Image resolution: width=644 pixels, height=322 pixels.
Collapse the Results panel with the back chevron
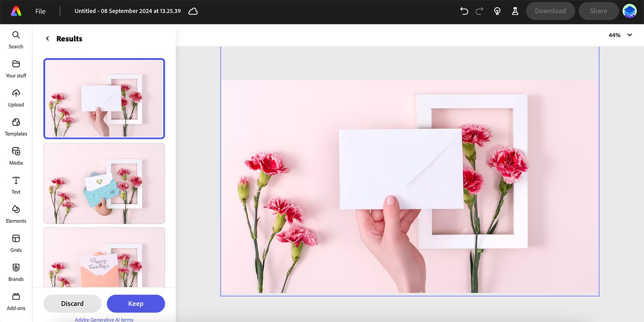pos(47,38)
